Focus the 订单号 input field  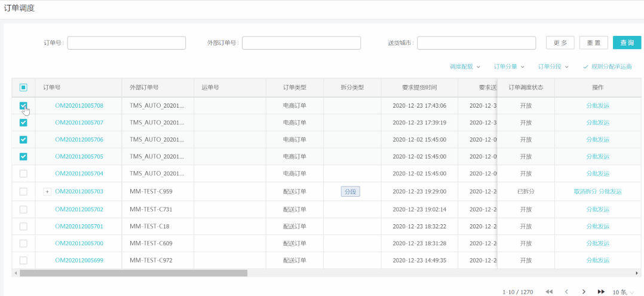[126, 43]
